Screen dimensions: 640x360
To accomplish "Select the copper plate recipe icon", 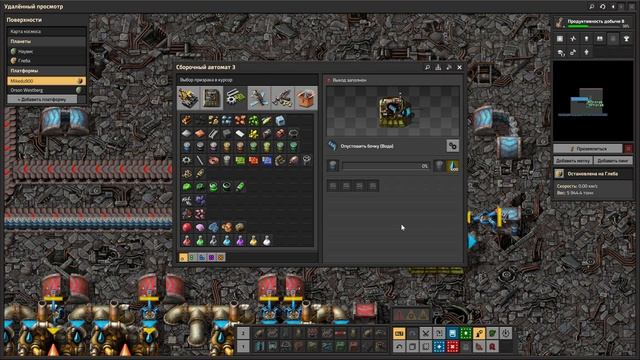I will click(200, 133).
